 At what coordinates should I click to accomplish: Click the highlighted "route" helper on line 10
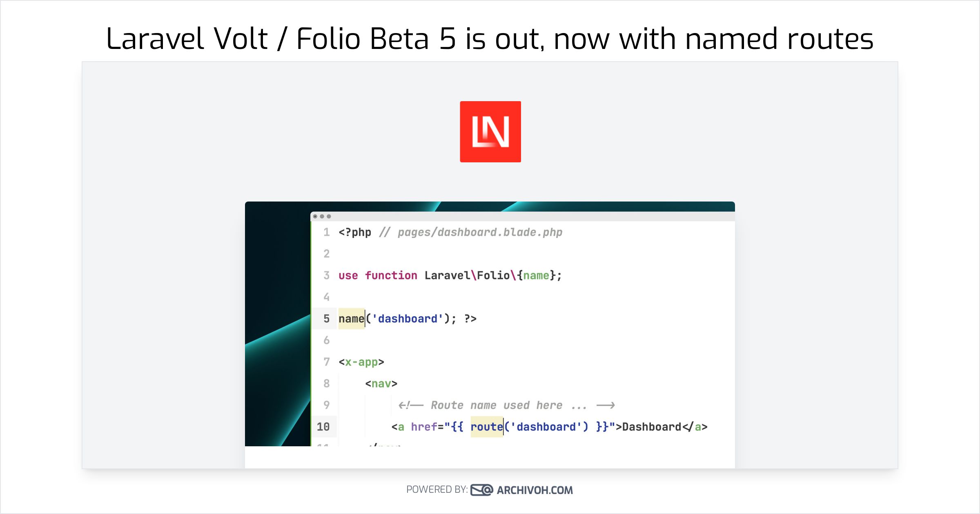pyautogui.click(x=486, y=427)
